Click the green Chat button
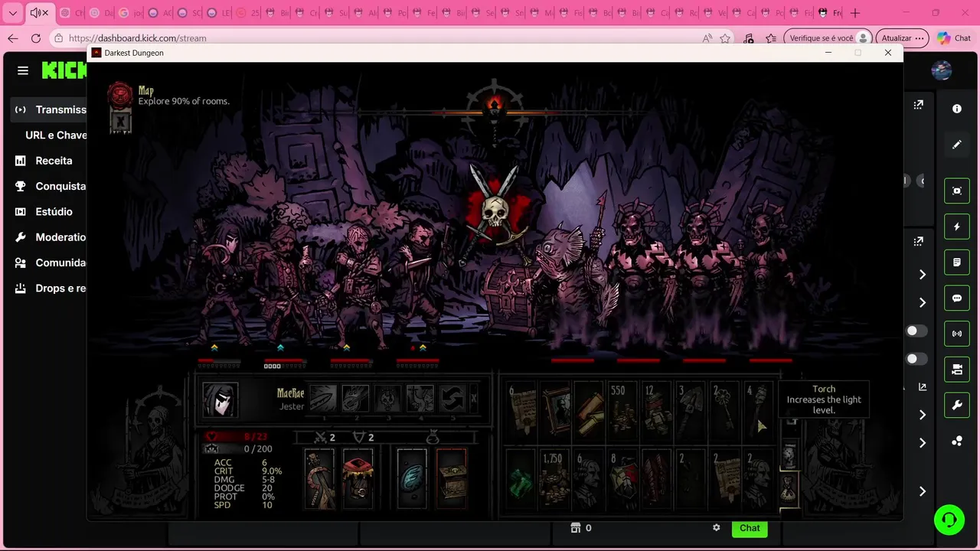 [x=750, y=528]
